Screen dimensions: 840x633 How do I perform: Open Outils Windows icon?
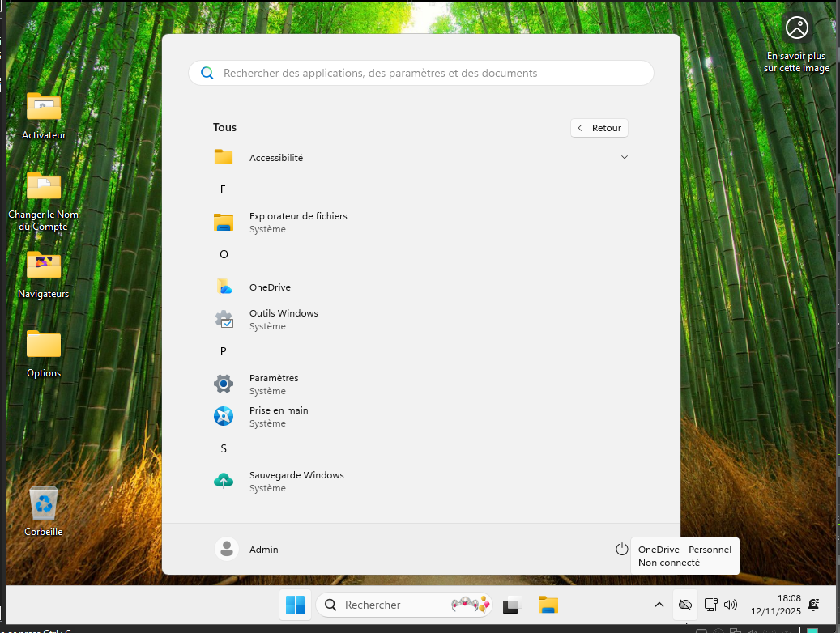click(x=224, y=319)
